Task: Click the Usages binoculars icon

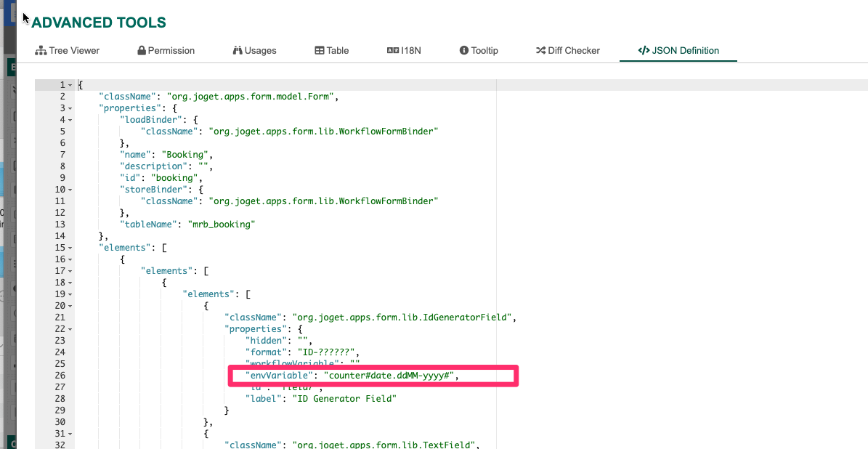Action: (x=237, y=51)
